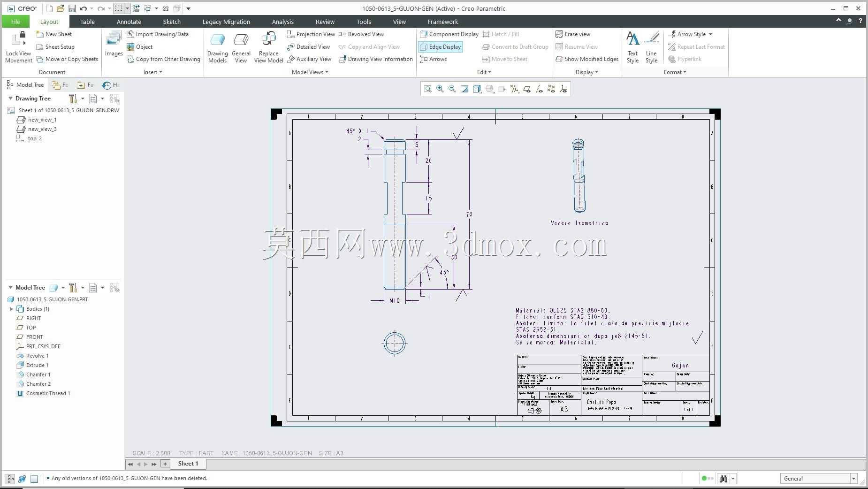Click Drawing View Information
Image resolution: width=868 pixels, height=489 pixels.
point(376,59)
